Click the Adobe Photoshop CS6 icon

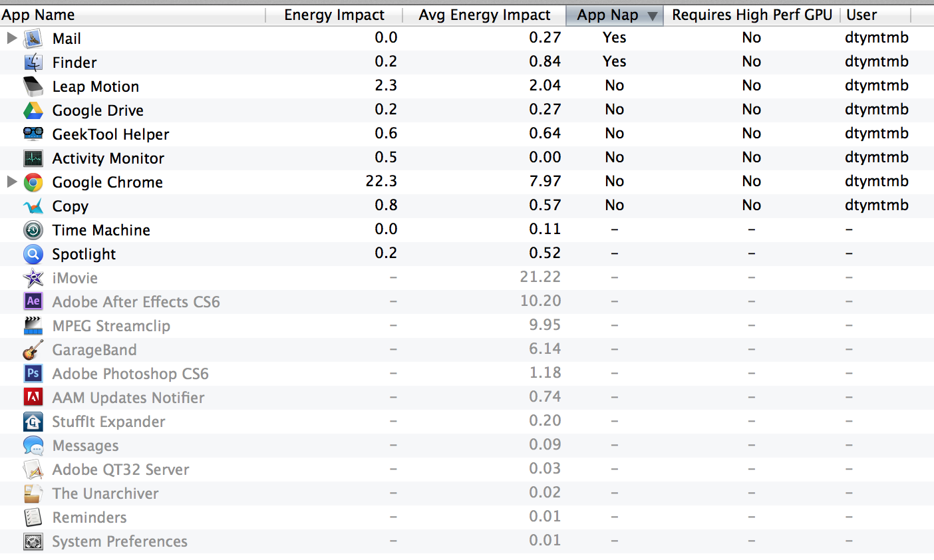33,373
